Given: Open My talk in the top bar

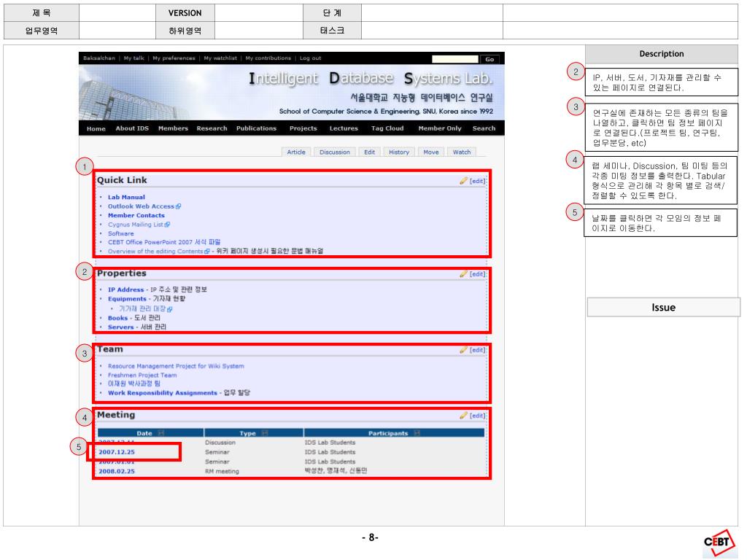Looking at the screenshot, I should [x=134, y=58].
